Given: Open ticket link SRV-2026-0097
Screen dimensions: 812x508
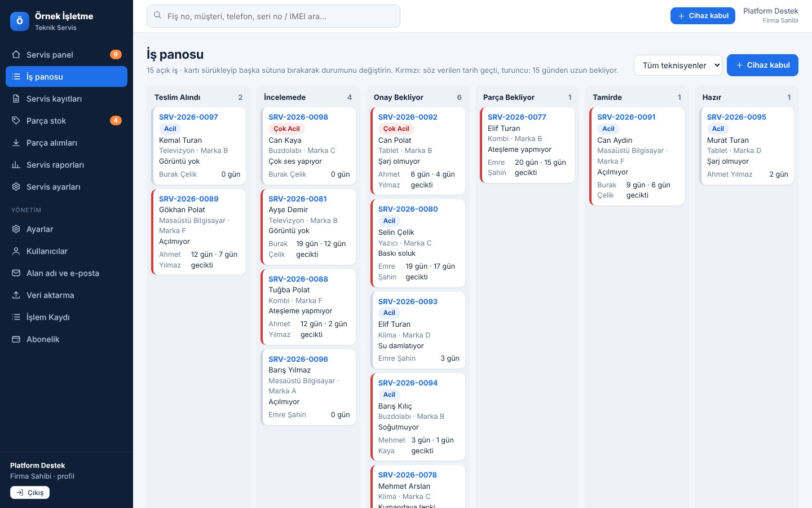Looking at the screenshot, I should click(188, 117).
